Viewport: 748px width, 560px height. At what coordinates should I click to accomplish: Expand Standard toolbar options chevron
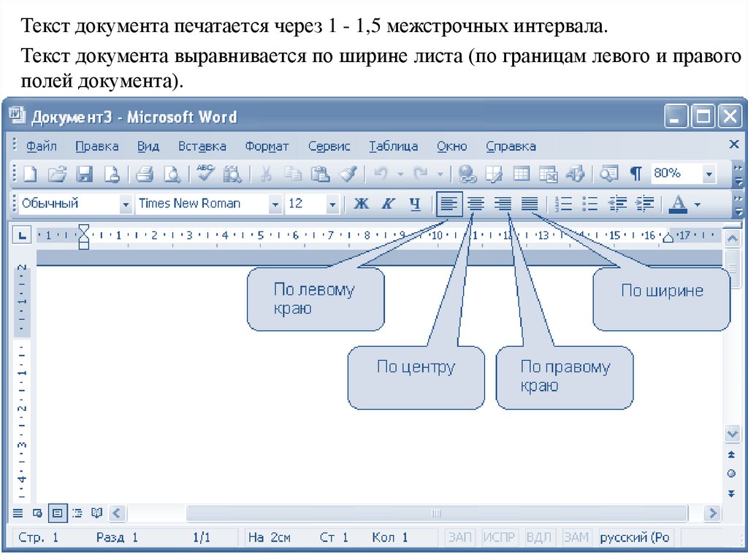click(x=738, y=174)
